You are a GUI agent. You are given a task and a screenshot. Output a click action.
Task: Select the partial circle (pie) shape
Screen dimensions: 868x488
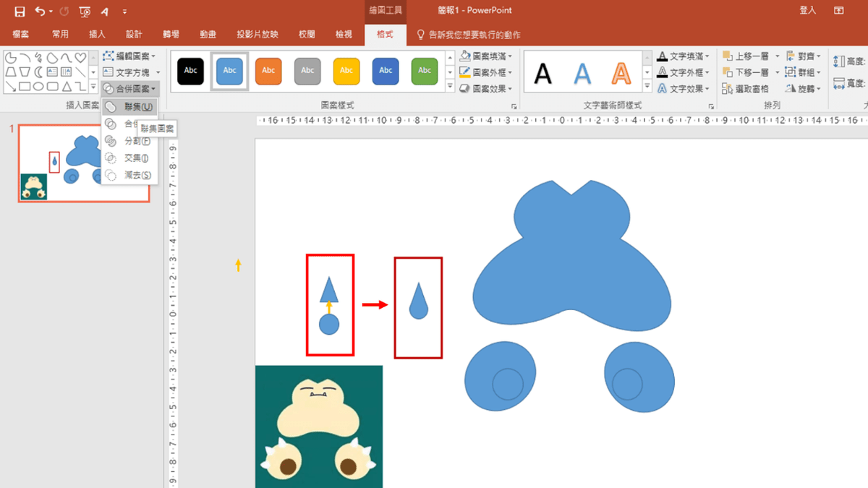(x=12, y=58)
